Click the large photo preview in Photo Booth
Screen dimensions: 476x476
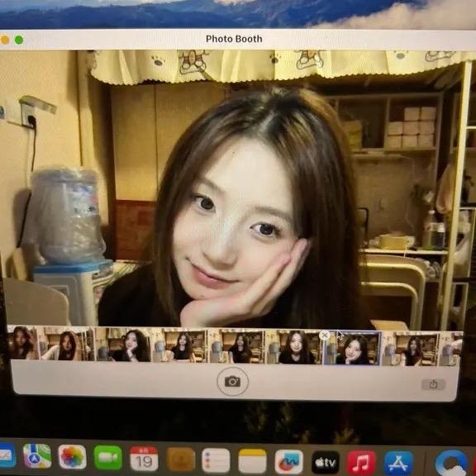tap(238, 188)
